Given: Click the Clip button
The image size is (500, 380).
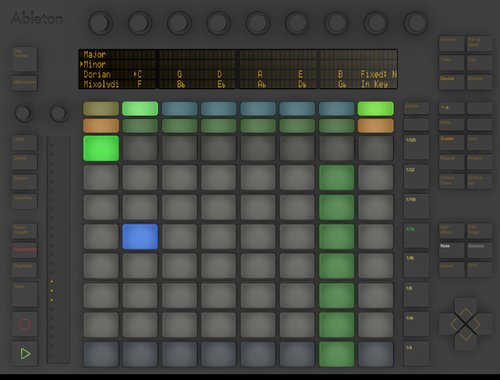Looking at the screenshot, I should 479,63.
